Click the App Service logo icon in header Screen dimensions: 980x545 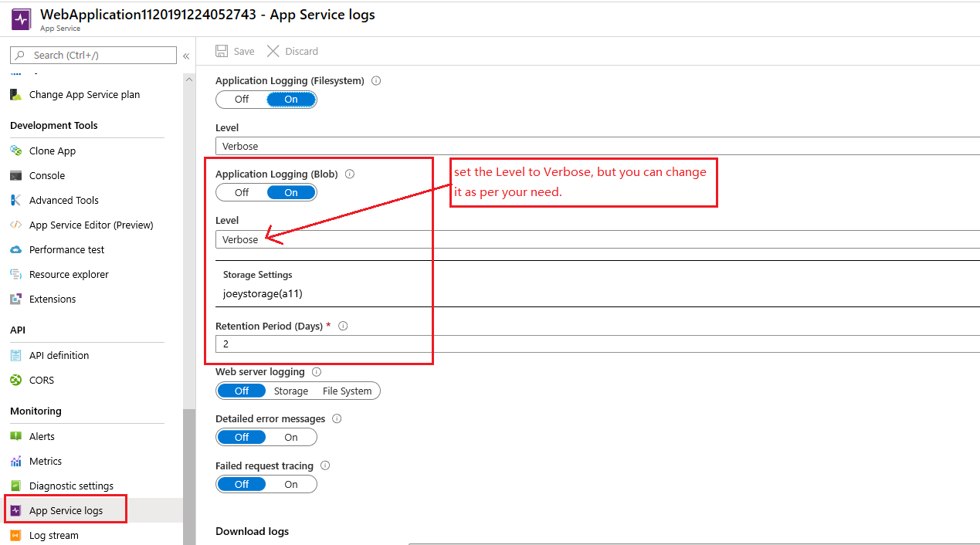click(21, 19)
